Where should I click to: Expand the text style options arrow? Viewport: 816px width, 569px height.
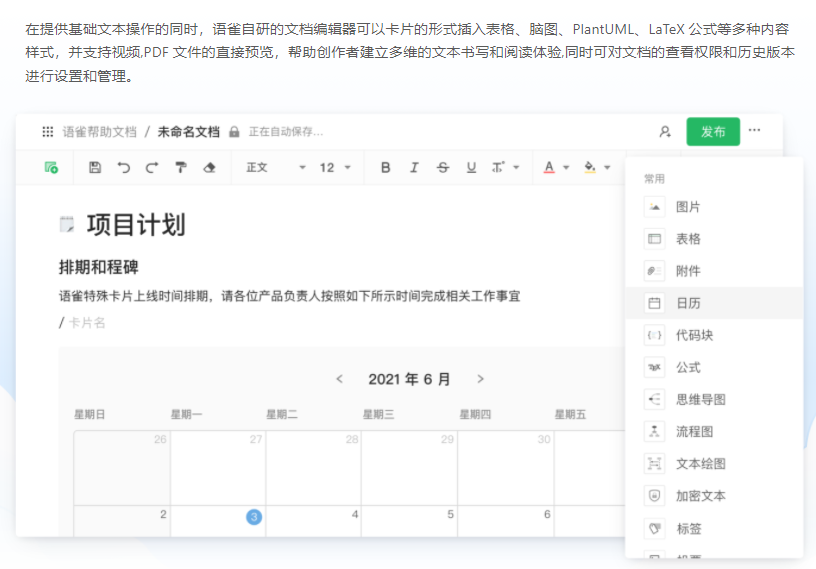point(516,168)
